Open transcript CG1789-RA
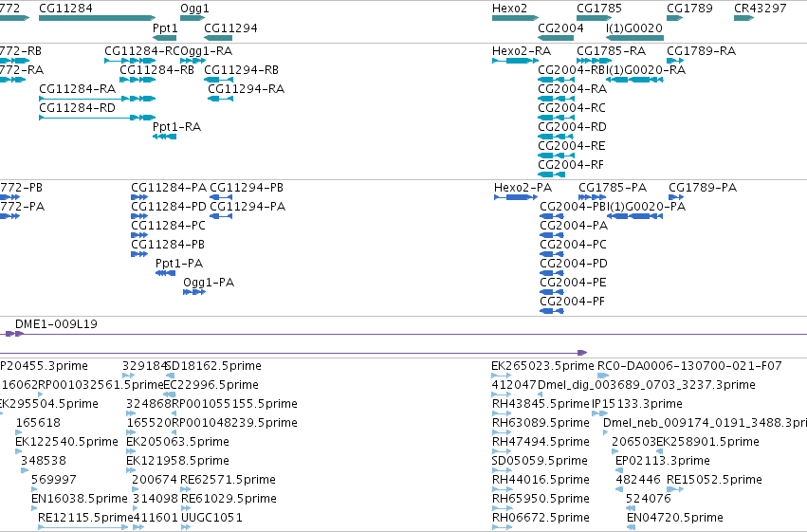Viewport: 807px width, 532px height. [x=702, y=51]
